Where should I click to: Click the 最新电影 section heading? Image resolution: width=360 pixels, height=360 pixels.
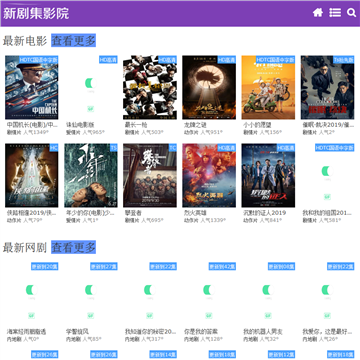click(25, 41)
